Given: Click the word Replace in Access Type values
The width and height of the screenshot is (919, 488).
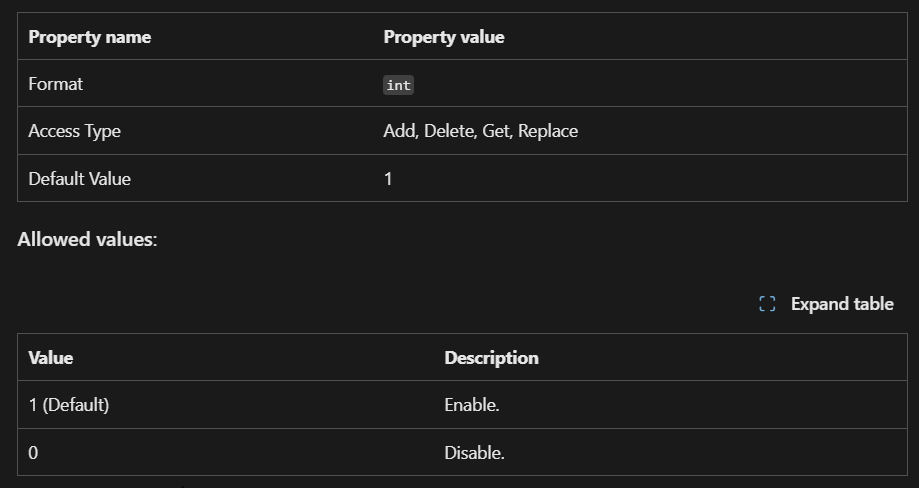Looking at the screenshot, I should click(548, 131).
